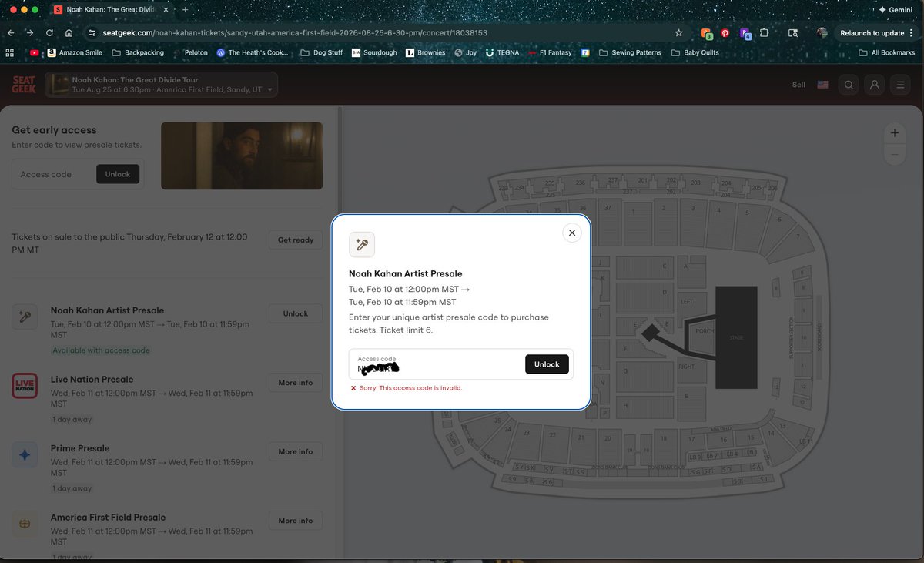The height and width of the screenshot is (563, 924).
Task: View site information icon in address bar
Action: pos(92,33)
